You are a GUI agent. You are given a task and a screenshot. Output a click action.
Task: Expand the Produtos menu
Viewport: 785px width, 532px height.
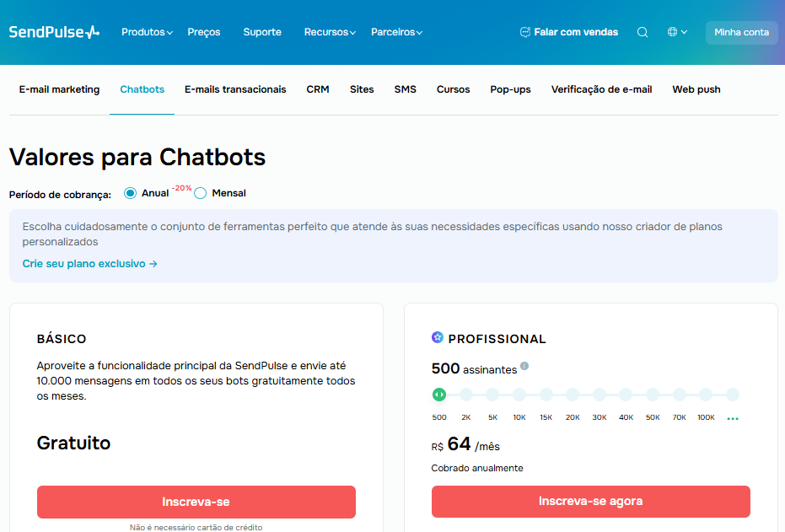[147, 32]
